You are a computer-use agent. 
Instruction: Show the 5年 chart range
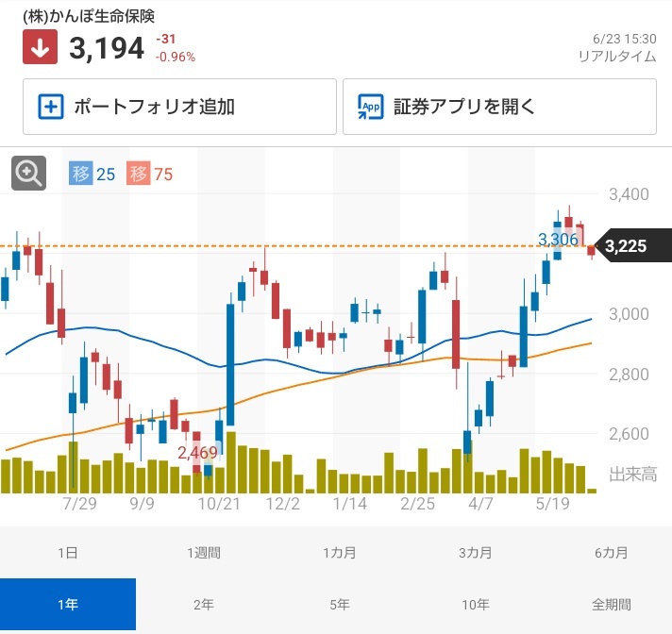coord(340,605)
